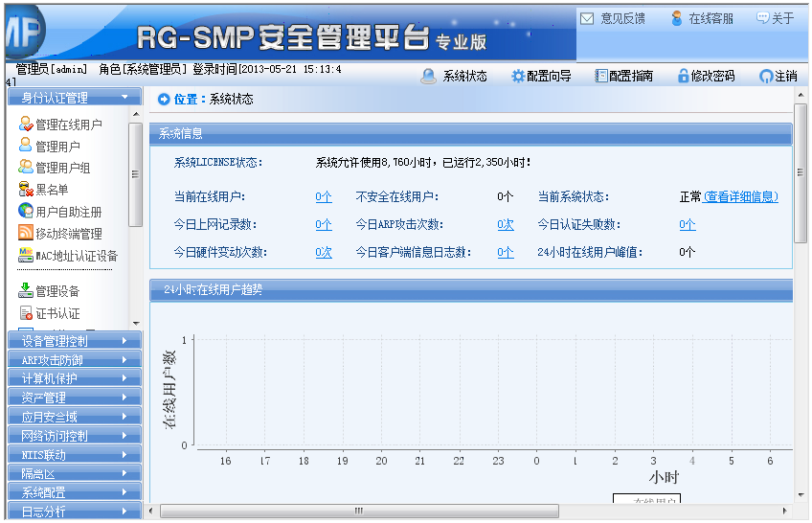The width and height of the screenshot is (812, 523).
Task: Click the 系统状态 user icon
Action: coord(428,76)
